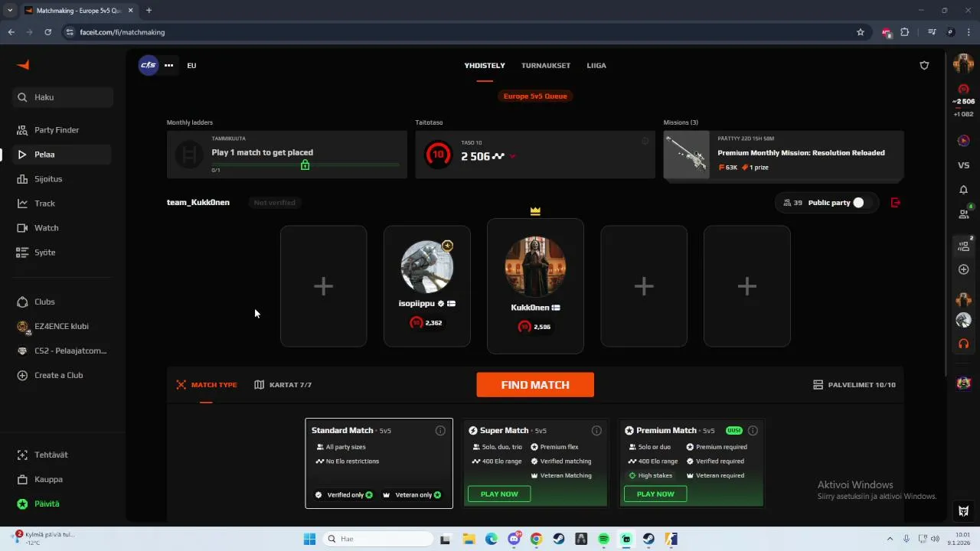Open party list icon with badge 2
Viewport: 980px width, 551px height.
click(964, 245)
